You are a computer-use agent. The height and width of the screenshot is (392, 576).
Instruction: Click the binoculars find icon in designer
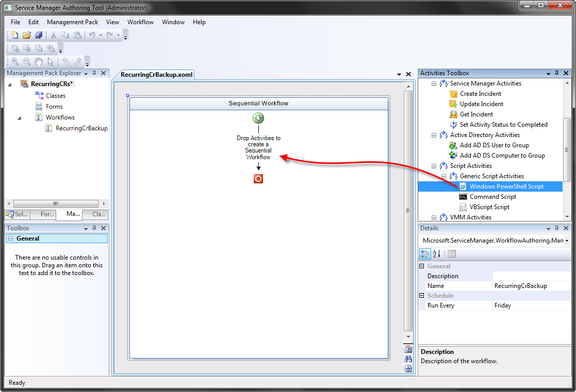408,359
